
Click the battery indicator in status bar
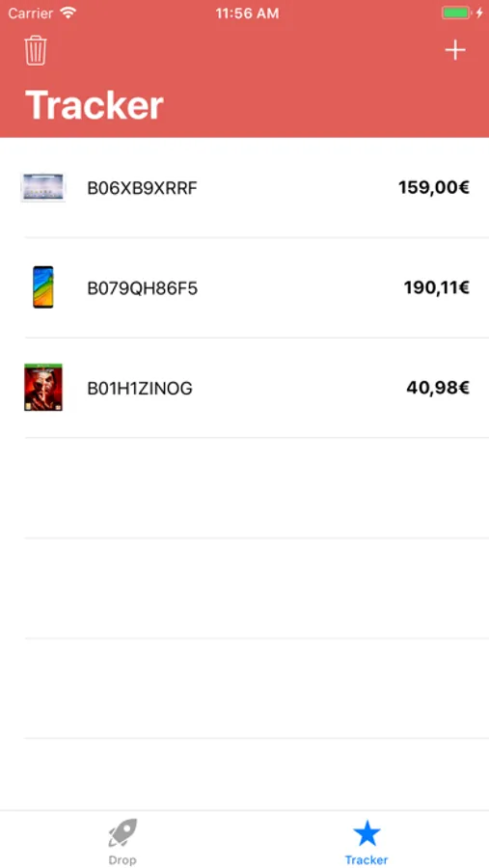tap(456, 13)
